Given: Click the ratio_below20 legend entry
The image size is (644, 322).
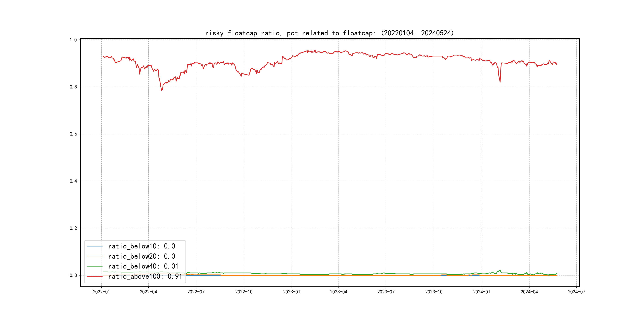Looking at the screenshot, I should point(141,256).
